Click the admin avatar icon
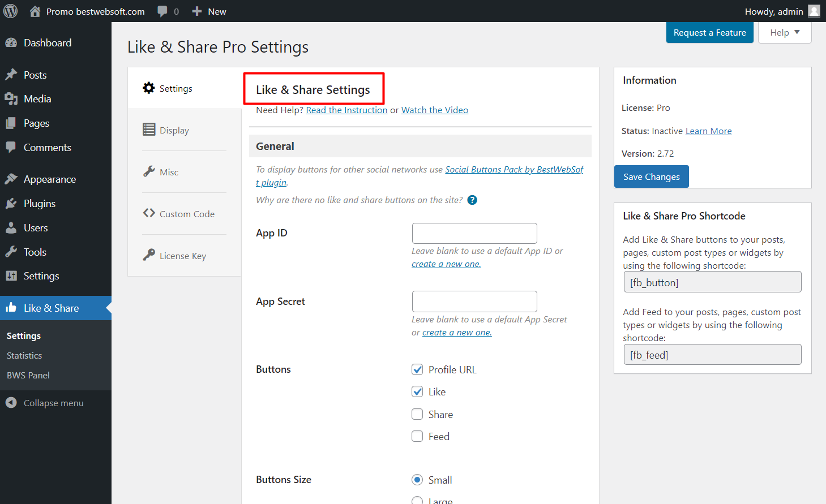826x504 pixels. pyautogui.click(x=814, y=11)
